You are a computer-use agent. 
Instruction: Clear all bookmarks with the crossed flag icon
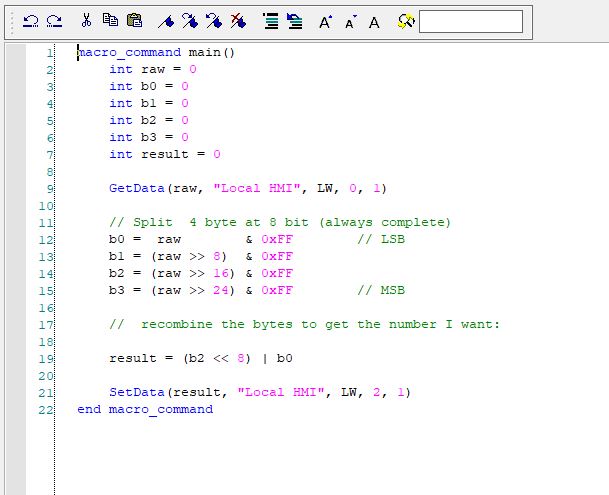coord(237,21)
